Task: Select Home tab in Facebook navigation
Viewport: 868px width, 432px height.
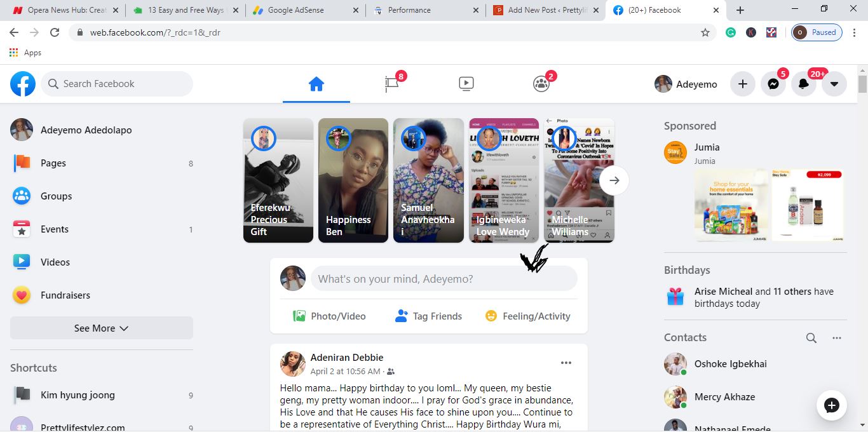Action: coord(316,84)
